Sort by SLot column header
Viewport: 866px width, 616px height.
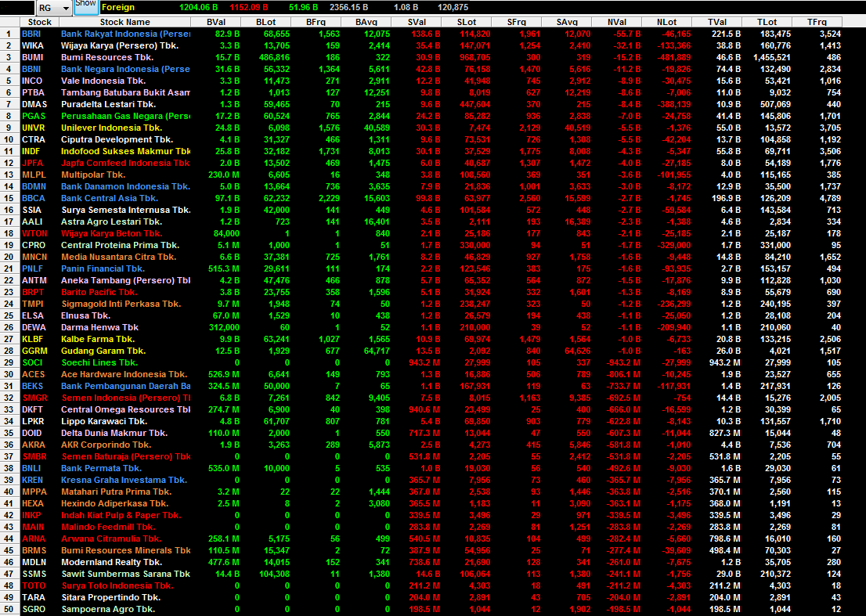[467, 22]
